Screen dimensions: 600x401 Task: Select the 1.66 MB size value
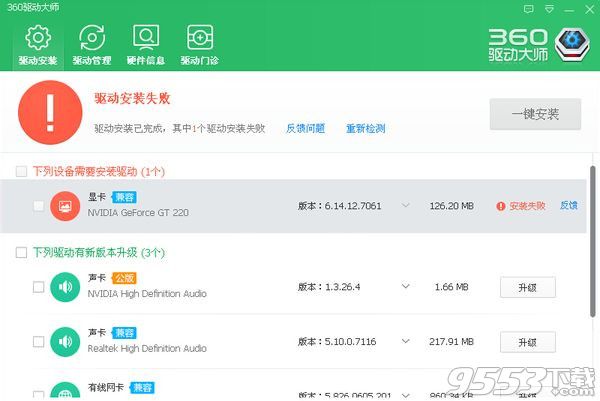[x=452, y=287]
